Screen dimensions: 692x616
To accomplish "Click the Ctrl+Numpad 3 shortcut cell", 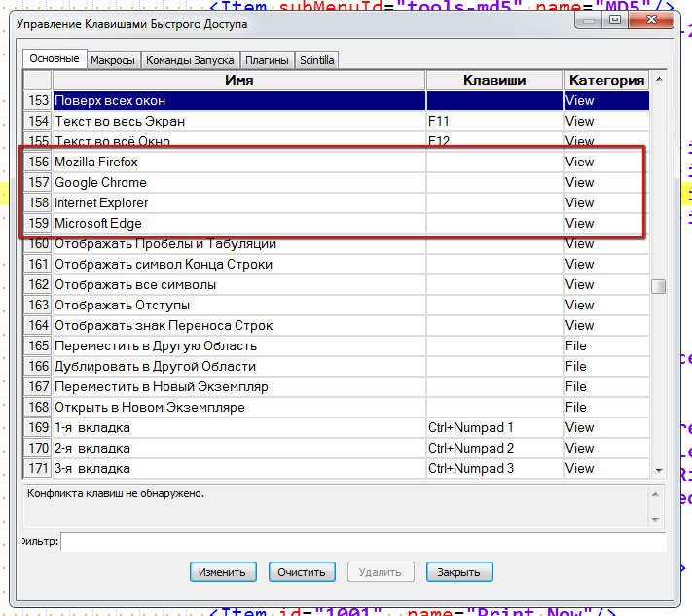I will pos(494,468).
